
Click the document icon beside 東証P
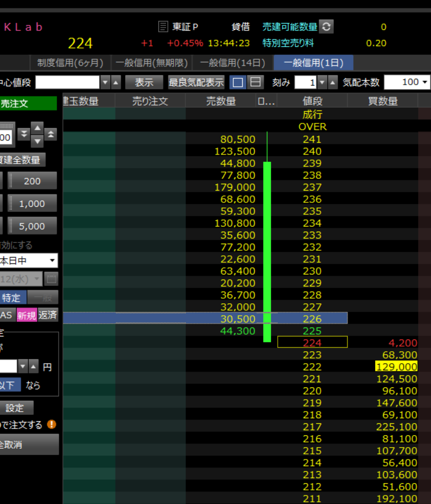point(163,26)
